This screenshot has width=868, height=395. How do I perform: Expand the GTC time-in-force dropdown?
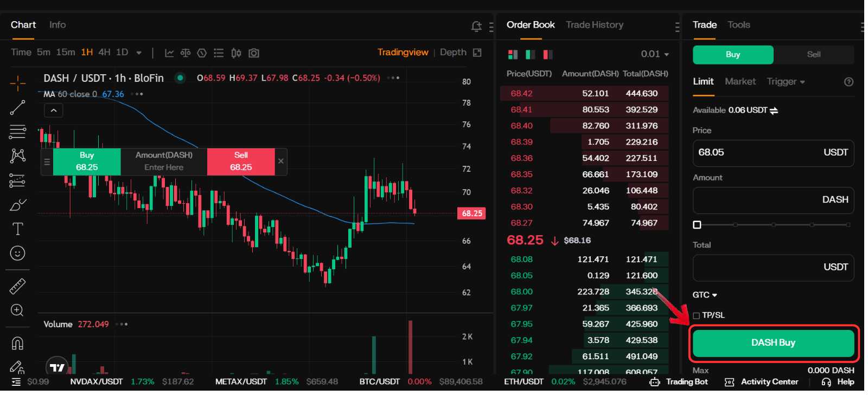coord(705,295)
